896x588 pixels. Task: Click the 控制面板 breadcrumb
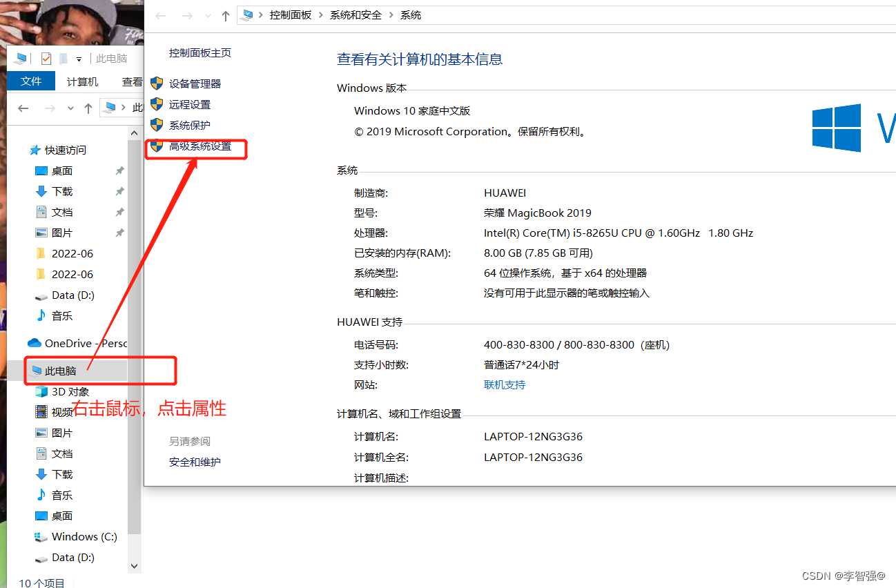tap(291, 15)
